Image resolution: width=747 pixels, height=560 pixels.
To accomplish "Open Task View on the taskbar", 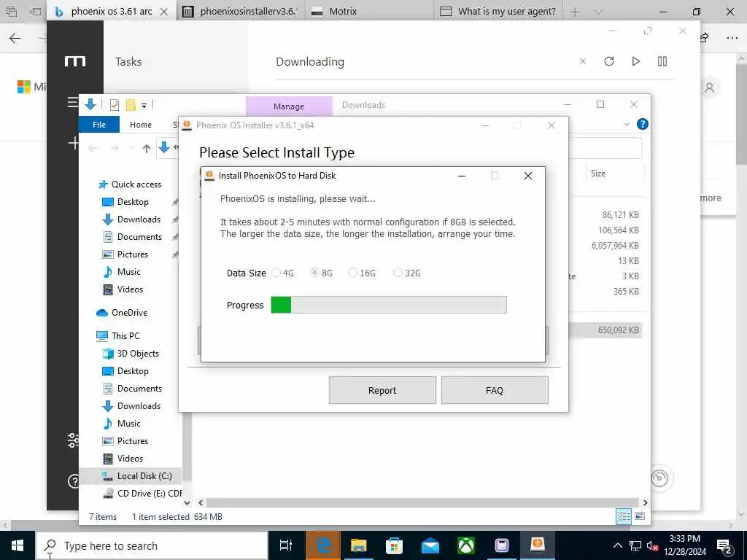I will click(285, 545).
